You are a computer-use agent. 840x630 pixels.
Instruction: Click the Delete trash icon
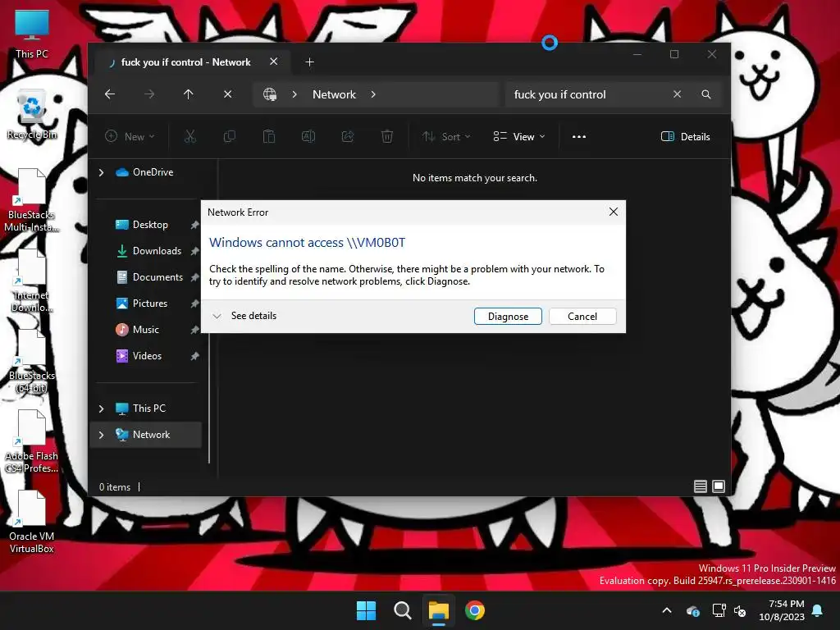point(387,137)
